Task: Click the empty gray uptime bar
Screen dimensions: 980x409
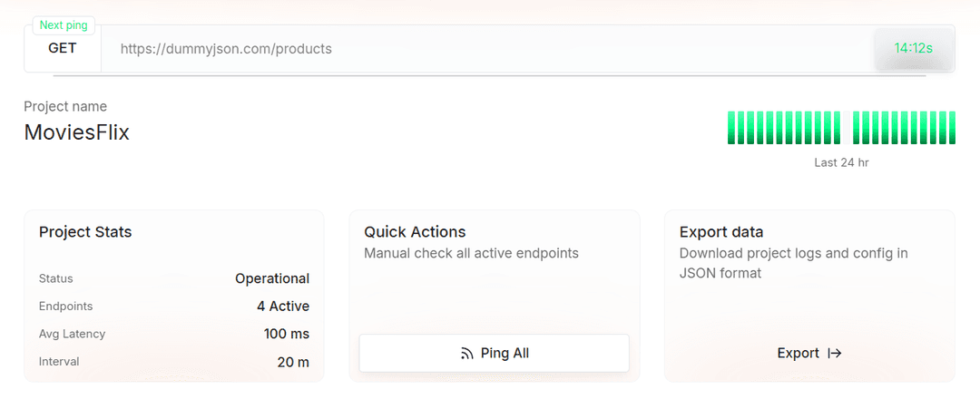Action: pos(847,128)
